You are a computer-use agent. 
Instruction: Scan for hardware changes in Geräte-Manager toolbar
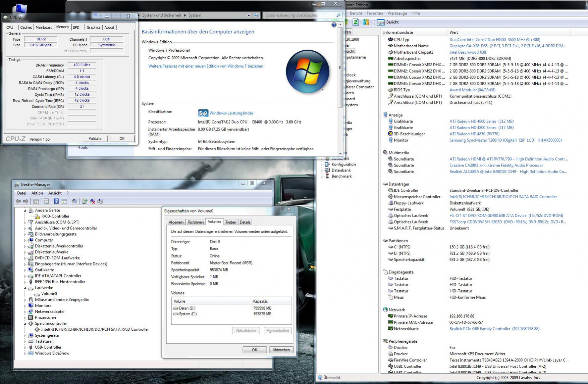pyautogui.click(x=75, y=201)
